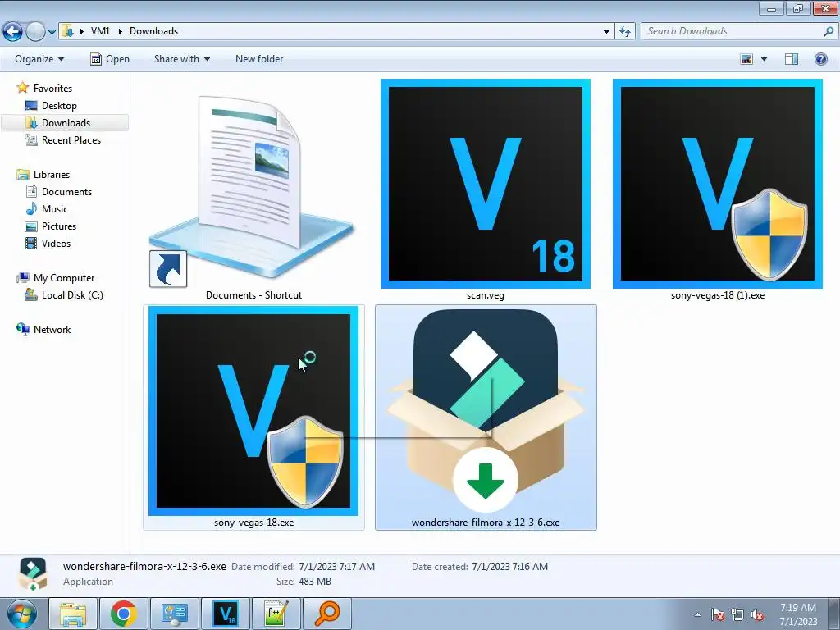Click the taskbar clock showing 7:19 AM

click(798, 614)
